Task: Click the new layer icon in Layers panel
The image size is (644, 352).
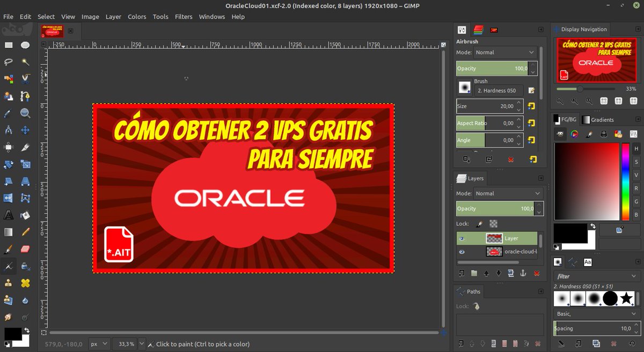Action: (x=462, y=273)
